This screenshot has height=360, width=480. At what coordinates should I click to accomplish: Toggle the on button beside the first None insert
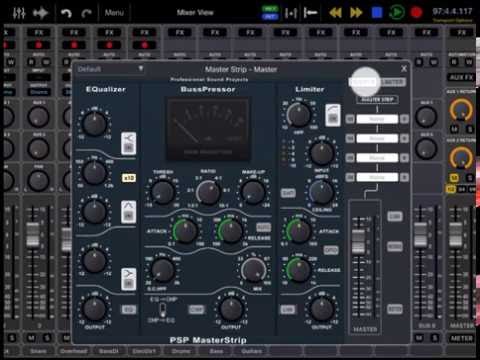tap(350, 119)
